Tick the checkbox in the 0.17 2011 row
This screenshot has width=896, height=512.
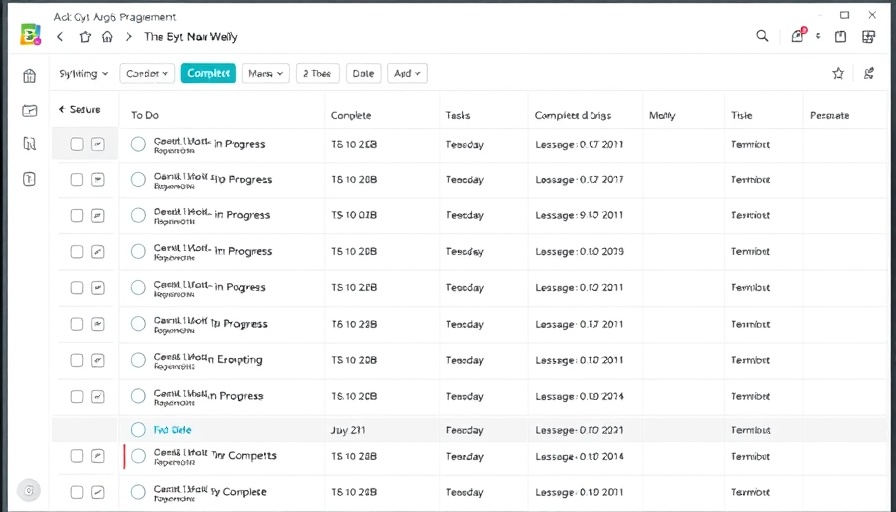77,324
